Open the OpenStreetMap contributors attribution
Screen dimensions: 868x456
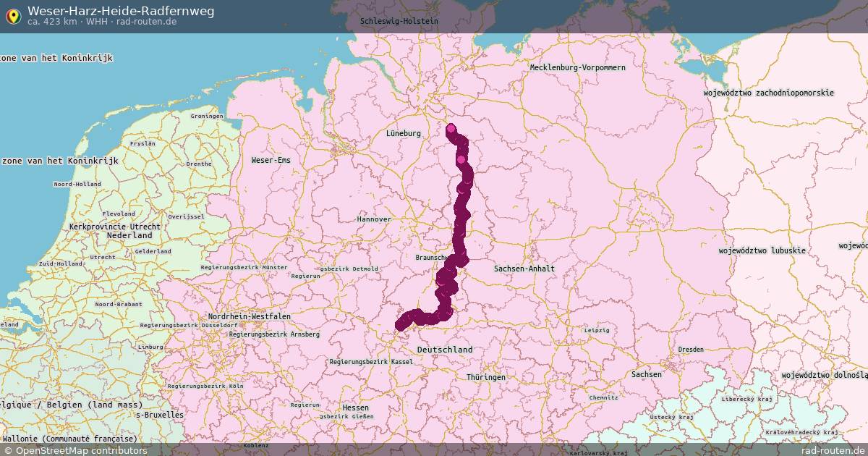click(x=75, y=450)
